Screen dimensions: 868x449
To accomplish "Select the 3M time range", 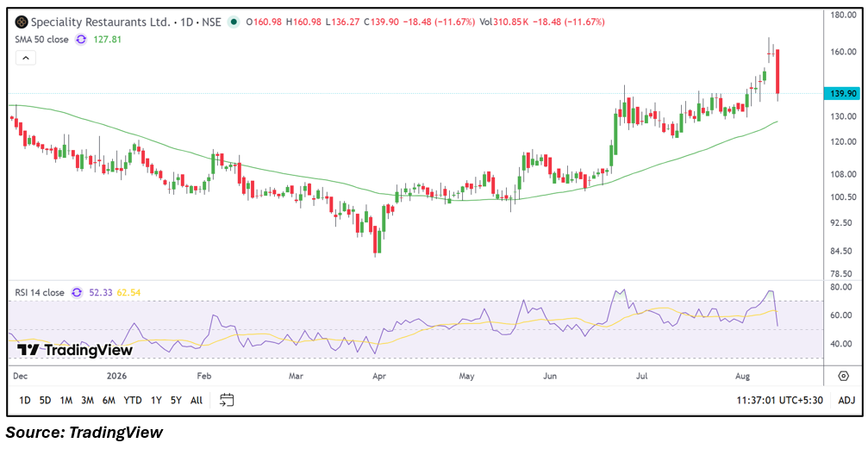I will coord(87,400).
